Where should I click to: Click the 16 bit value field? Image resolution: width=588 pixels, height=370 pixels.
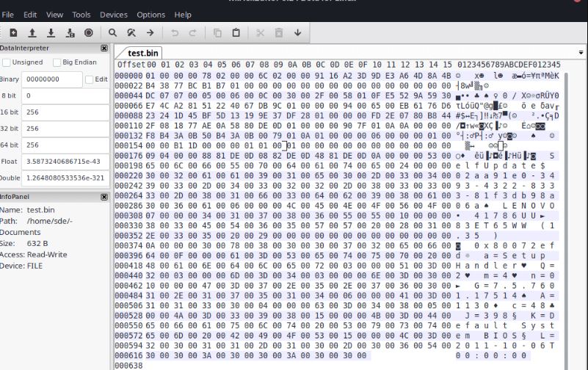(x=65, y=112)
